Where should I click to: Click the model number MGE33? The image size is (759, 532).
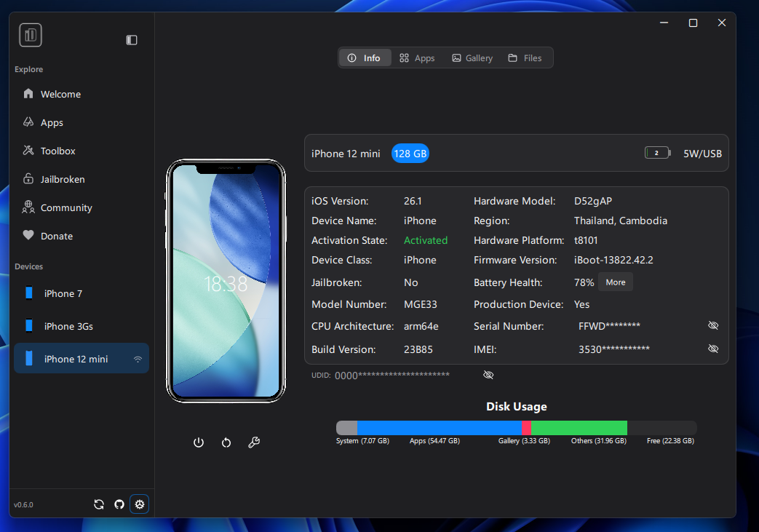420,304
